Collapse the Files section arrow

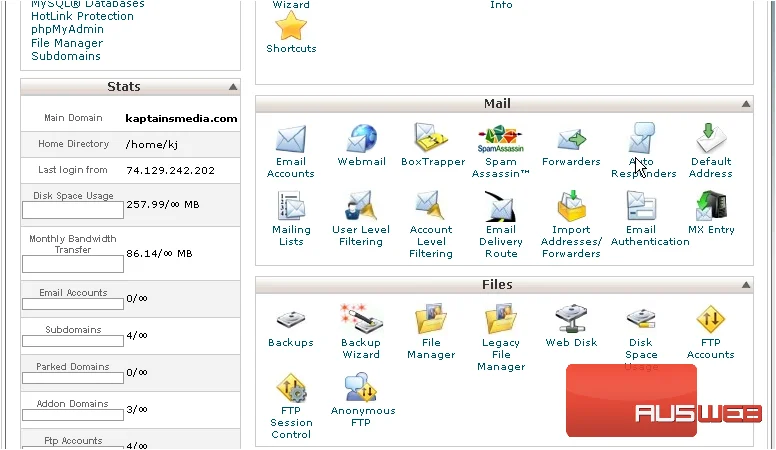pyautogui.click(x=746, y=285)
